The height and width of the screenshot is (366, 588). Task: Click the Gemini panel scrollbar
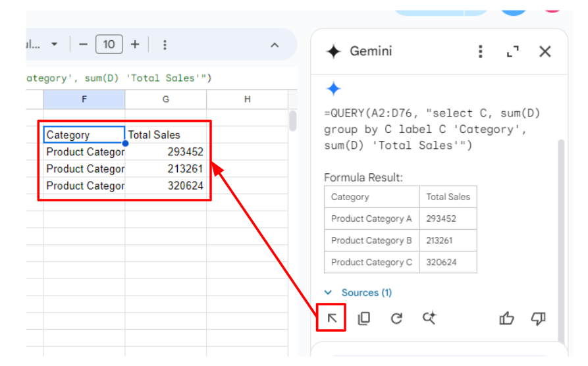(x=561, y=240)
